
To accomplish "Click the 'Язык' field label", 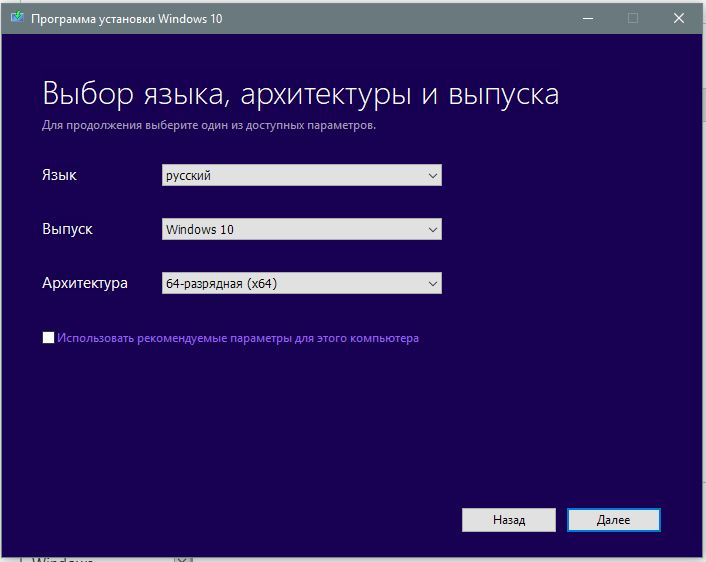I will 59,175.
